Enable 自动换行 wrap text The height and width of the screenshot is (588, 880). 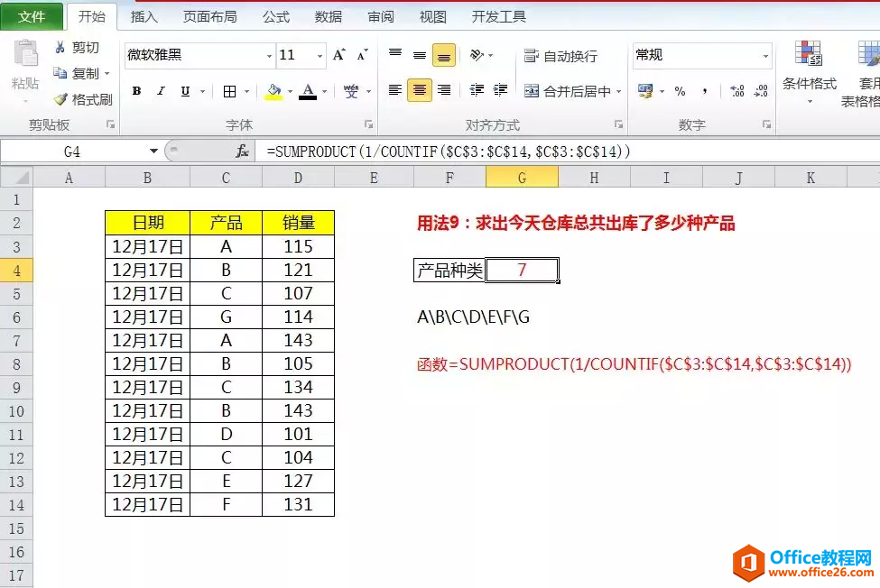(560, 56)
